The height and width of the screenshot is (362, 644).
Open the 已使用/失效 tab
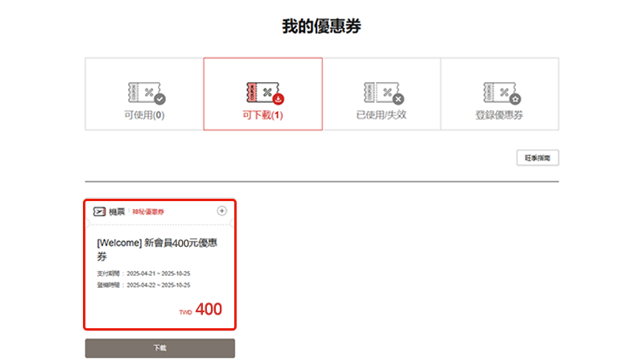point(382,114)
